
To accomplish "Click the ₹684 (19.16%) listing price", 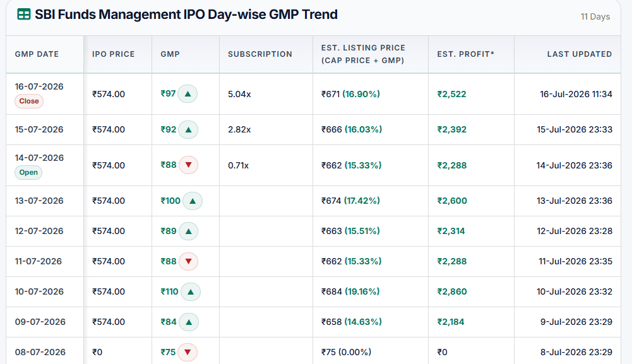I will click(350, 291).
